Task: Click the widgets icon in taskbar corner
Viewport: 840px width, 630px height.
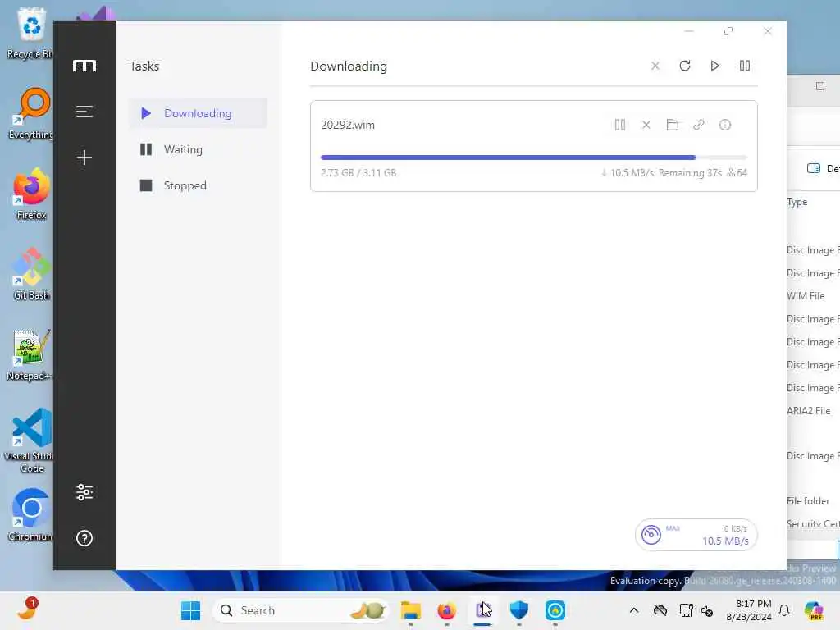Action: pos(27,609)
